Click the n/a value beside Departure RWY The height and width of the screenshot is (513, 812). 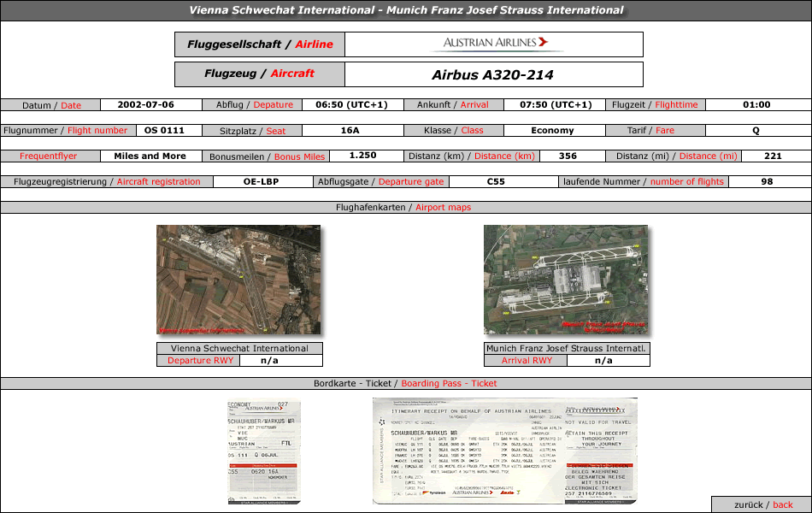pyautogui.click(x=269, y=360)
